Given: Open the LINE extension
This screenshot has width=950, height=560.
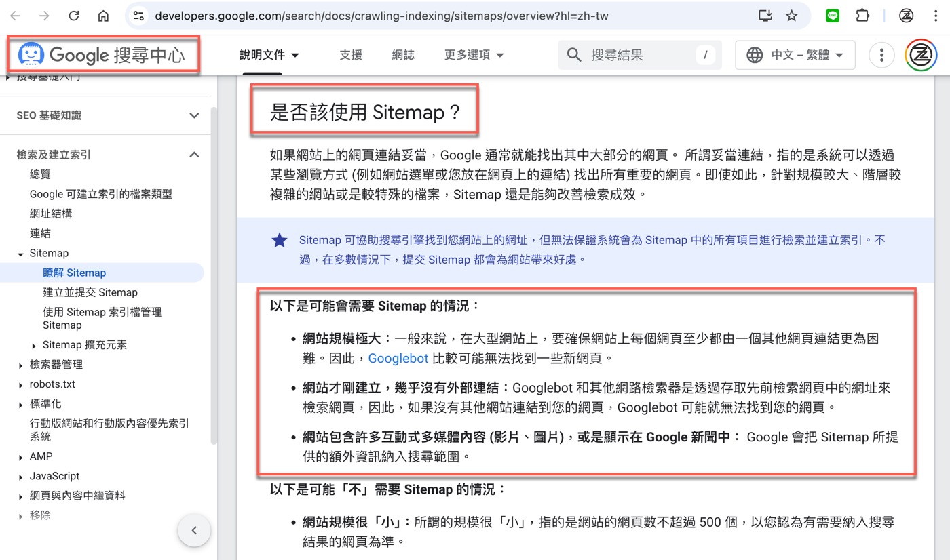Looking at the screenshot, I should click(833, 16).
